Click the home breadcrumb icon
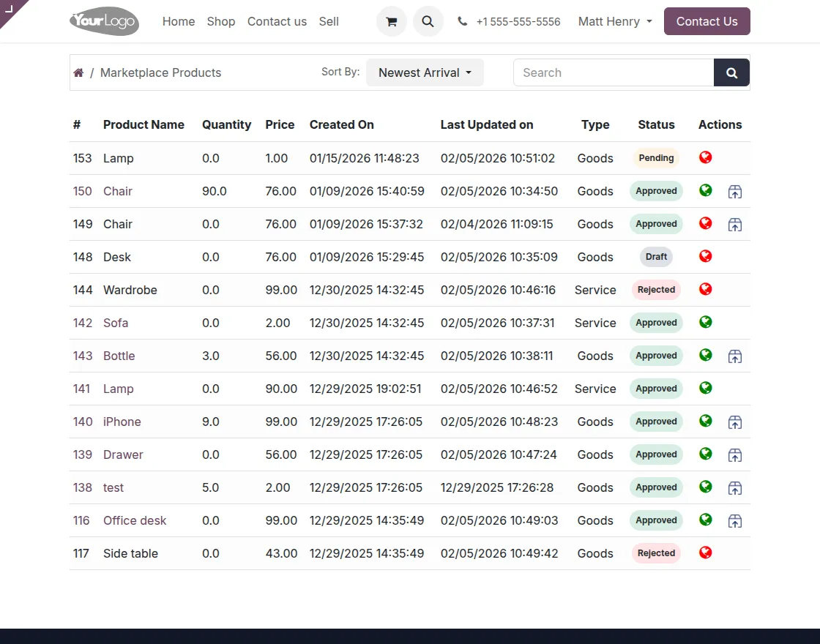Viewport: 820px width, 644px height. point(78,72)
